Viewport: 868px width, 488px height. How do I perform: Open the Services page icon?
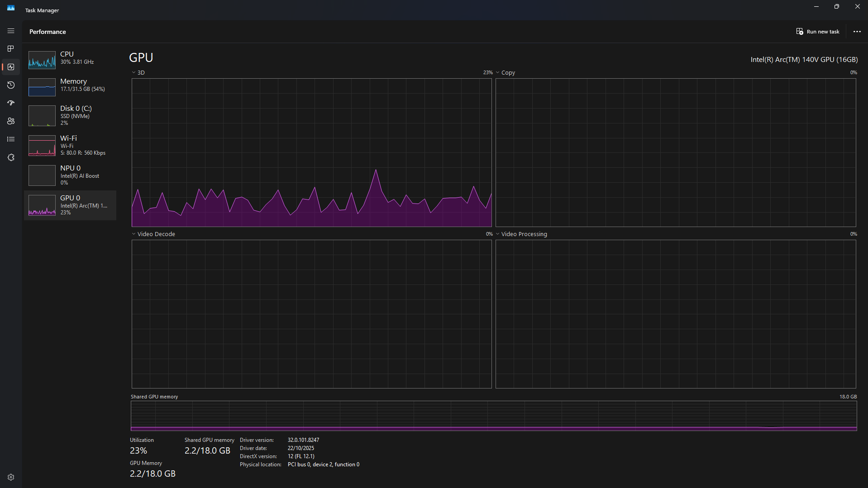point(11,157)
